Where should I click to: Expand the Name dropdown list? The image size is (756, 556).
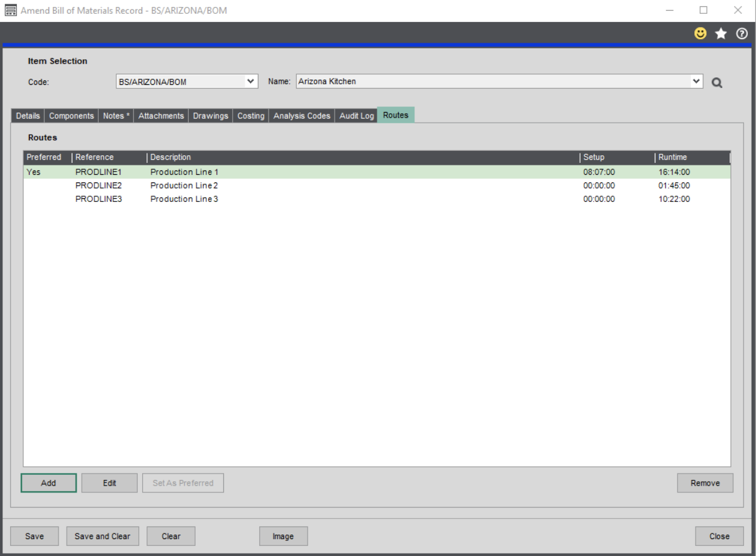tap(696, 81)
